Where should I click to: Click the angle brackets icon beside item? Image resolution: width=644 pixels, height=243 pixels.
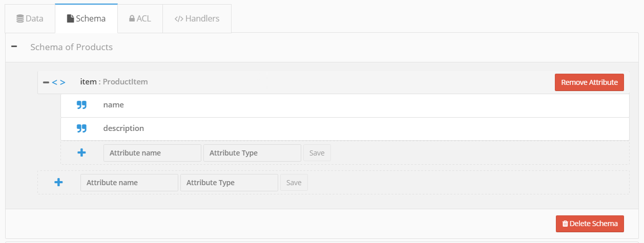pos(58,82)
